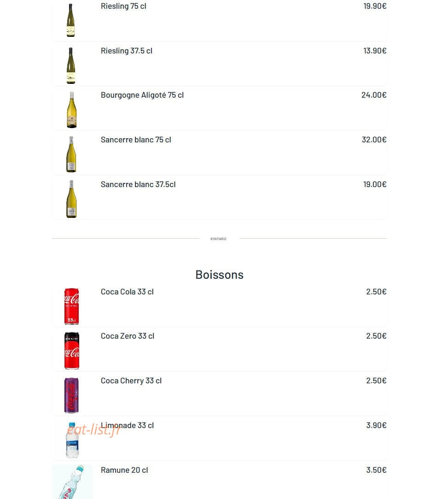Choose Coca Cherry 33 cl from drinks
Image resolution: width=448 pixels, height=499 pixels.
[131, 381]
